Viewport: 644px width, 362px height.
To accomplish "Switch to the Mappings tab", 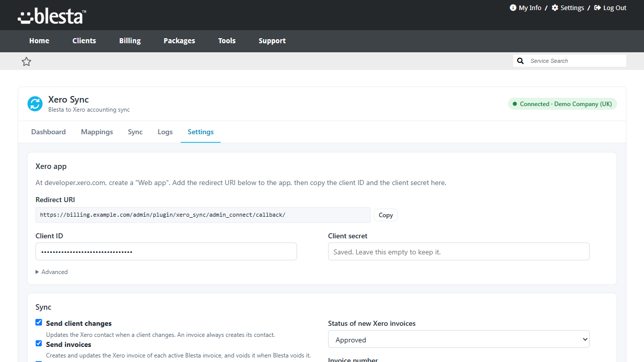I will tap(97, 132).
